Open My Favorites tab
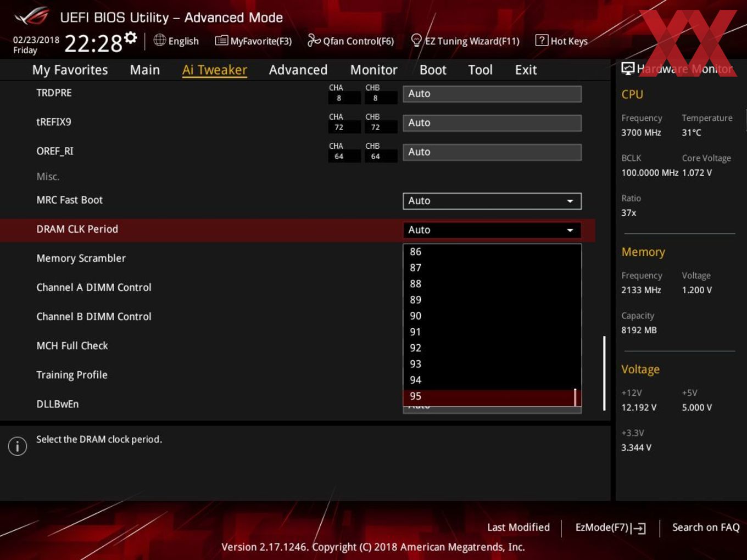This screenshot has width=747, height=560. (x=70, y=70)
